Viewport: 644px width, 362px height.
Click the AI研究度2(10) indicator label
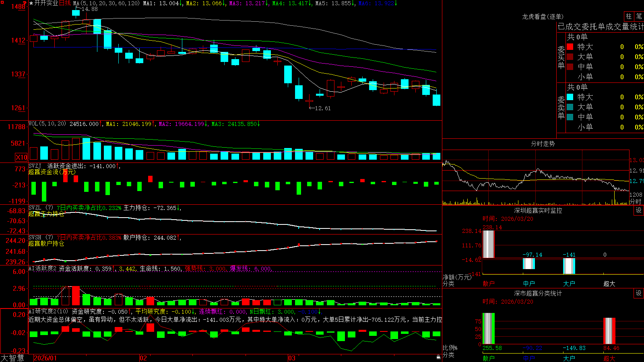click(48, 311)
